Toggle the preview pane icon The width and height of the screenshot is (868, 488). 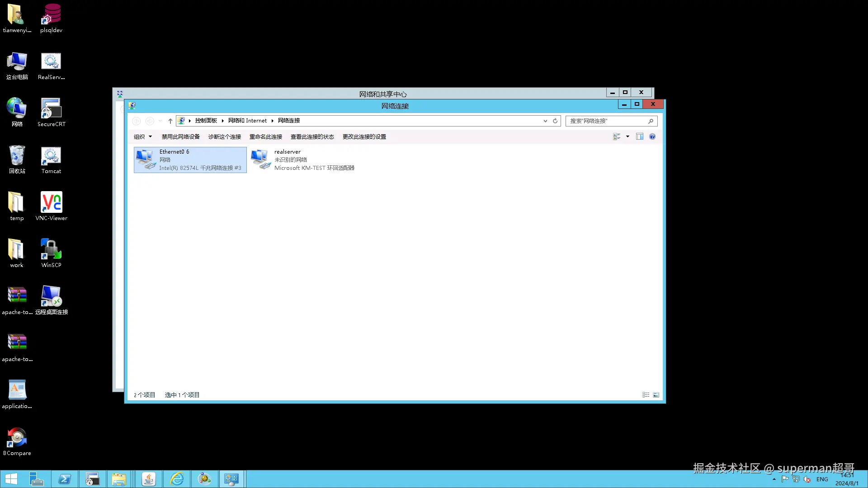click(x=639, y=136)
